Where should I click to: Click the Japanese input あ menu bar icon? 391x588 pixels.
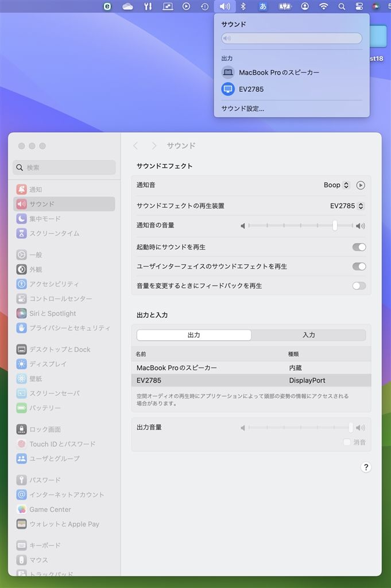coord(263,6)
